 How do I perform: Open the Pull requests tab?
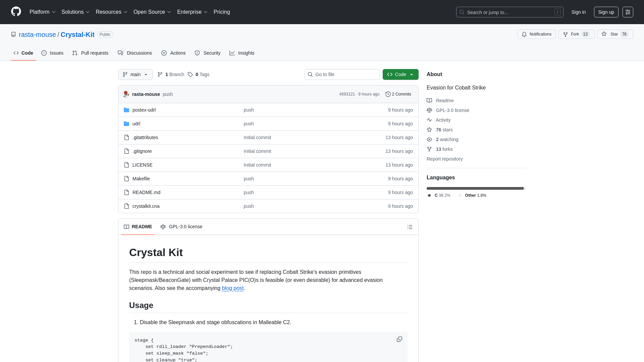point(90,53)
